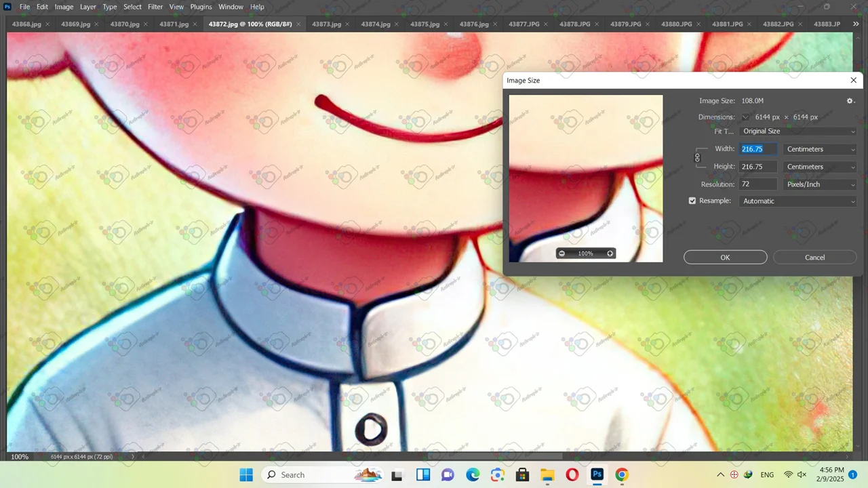Close the 43871.jpg tab with its X
This screenshot has width=868, height=488.
click(195, 24)
